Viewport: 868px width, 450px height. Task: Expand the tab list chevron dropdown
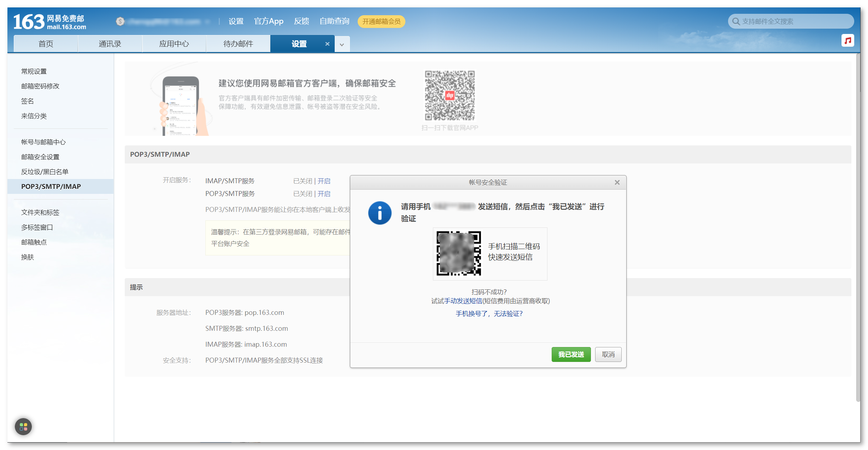(342, 45)
